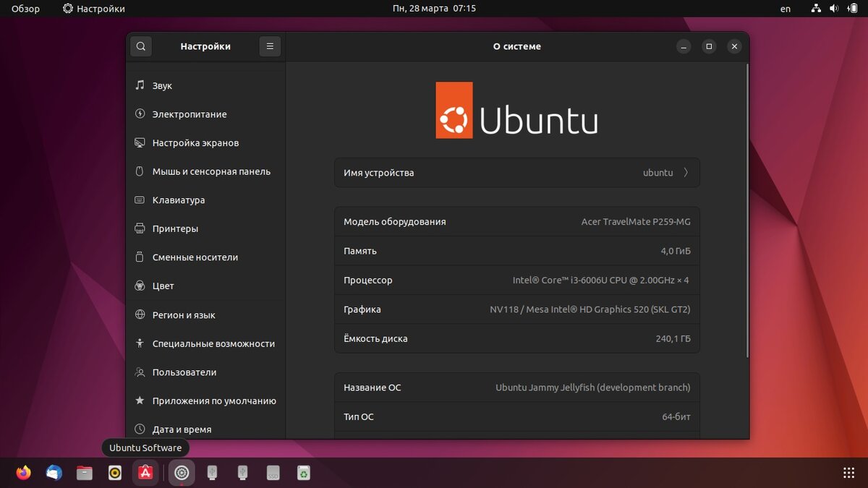Click the printer icon in the sidebar
This screenshot has height=488, width=868.
tap(140, 228)
